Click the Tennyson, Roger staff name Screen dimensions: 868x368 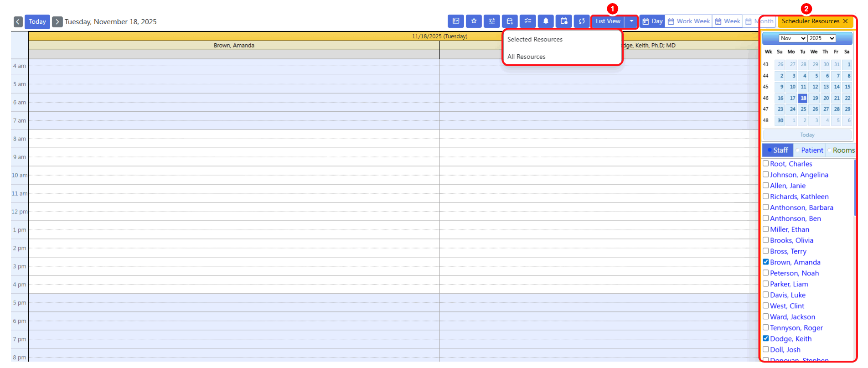coord(796,328)
